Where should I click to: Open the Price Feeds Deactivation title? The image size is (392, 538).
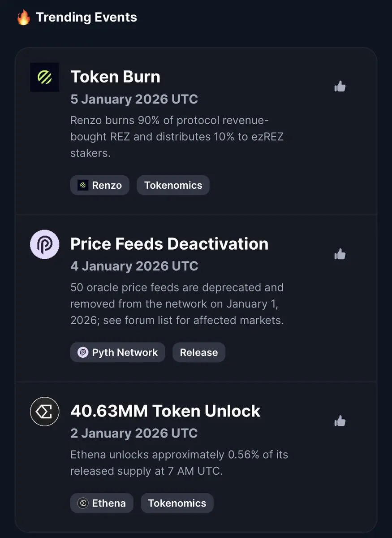point(169,244)
